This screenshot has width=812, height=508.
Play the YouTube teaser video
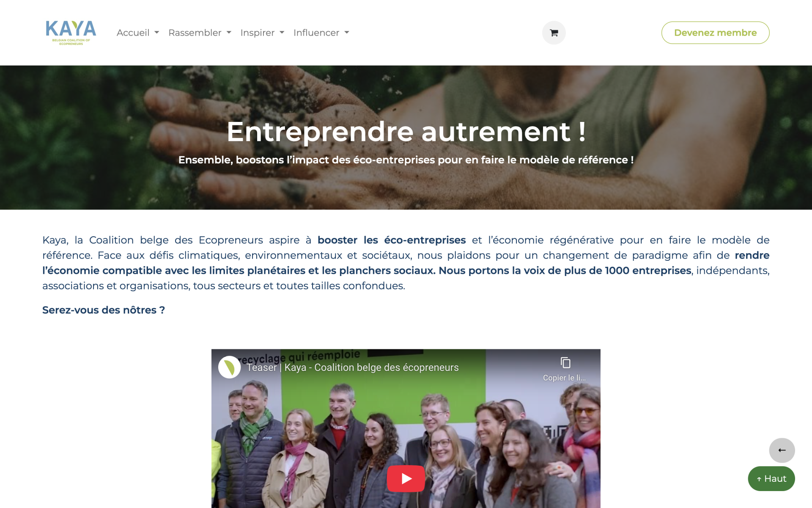(406, 478)
